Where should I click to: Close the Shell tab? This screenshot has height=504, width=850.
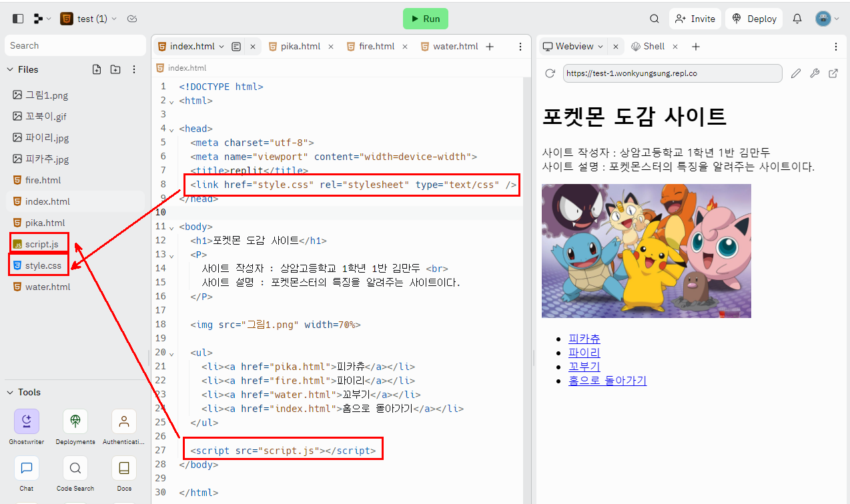(675, 47)
